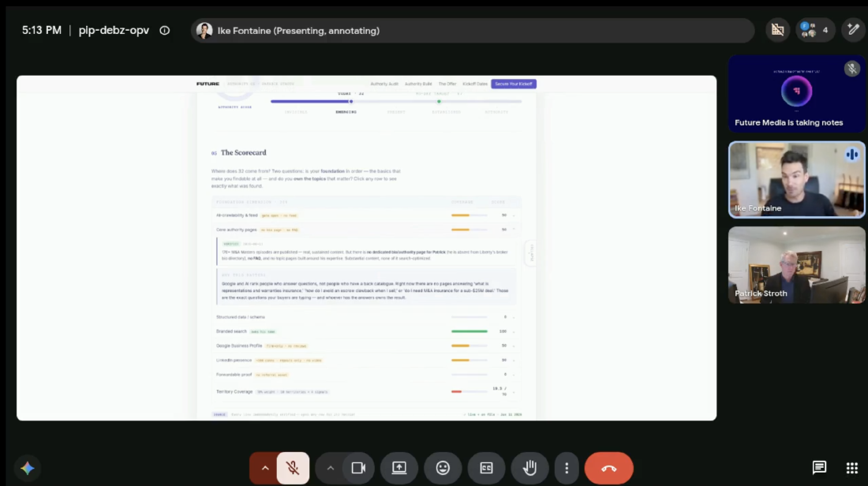The height and width of the screenshot is (486, 868).
Task: Click the EMERGING stage label
Action: [346, 112]
